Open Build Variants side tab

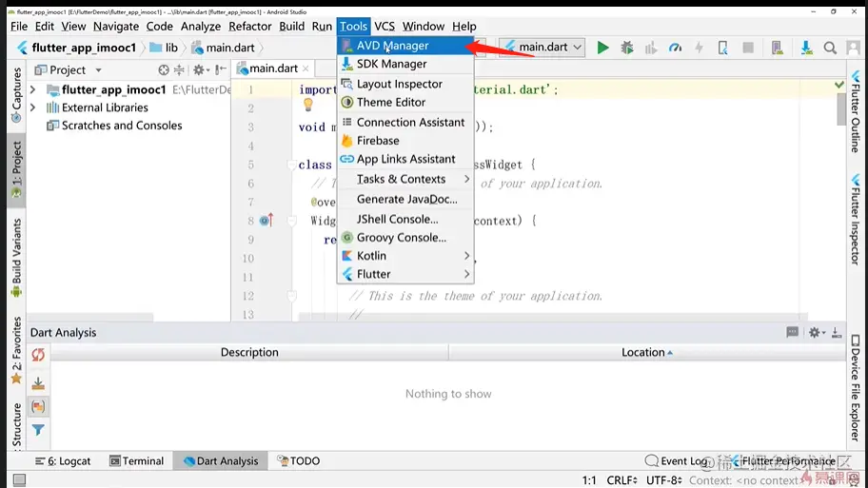point(16,259)
